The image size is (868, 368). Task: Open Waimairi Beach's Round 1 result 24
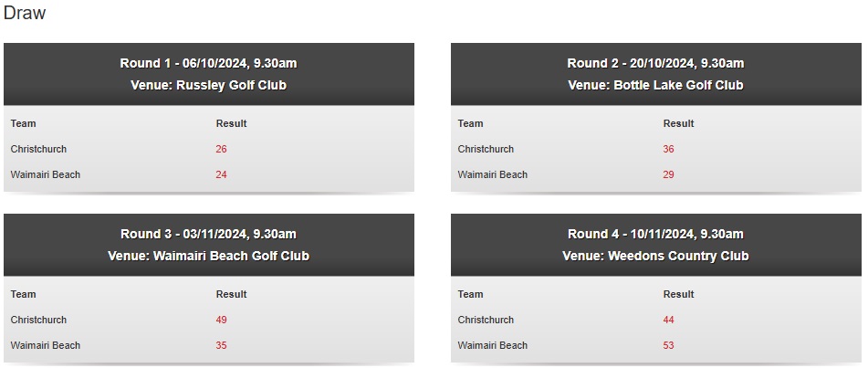point(222,174)
